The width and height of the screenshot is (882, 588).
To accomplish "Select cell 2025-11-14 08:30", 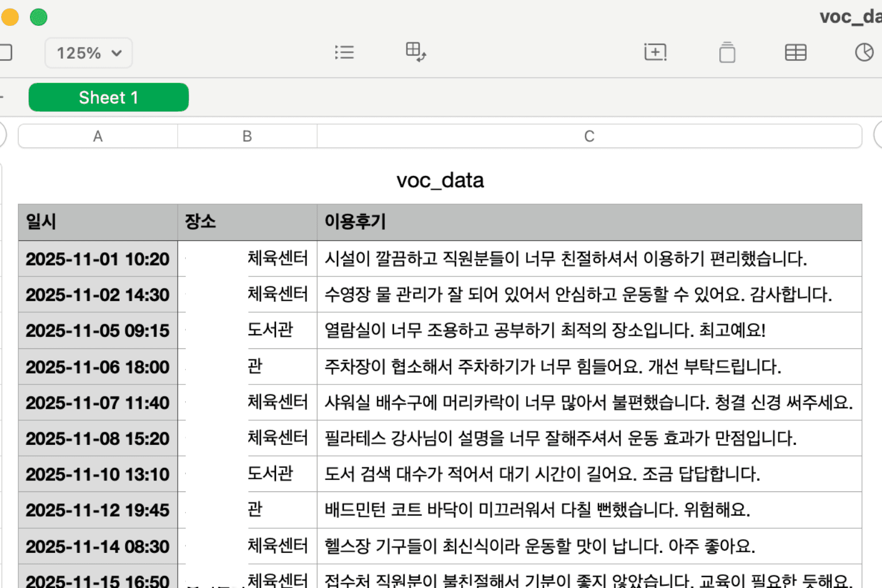I will point(98,546).
